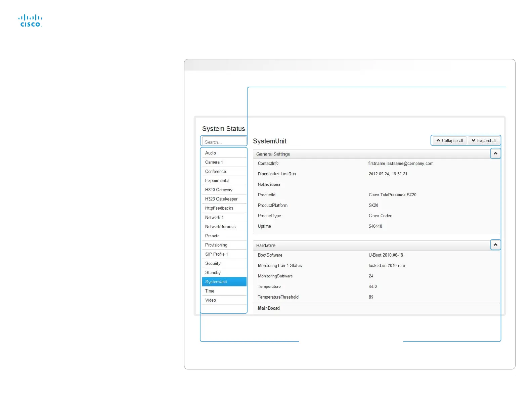Select NetworkServices in the sidebar

pyautogui.click(x=224, y=226)
